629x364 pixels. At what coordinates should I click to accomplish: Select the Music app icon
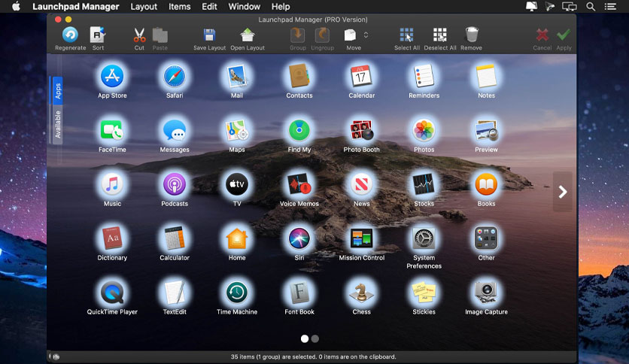pyautogui.click(x=112, y=184)
